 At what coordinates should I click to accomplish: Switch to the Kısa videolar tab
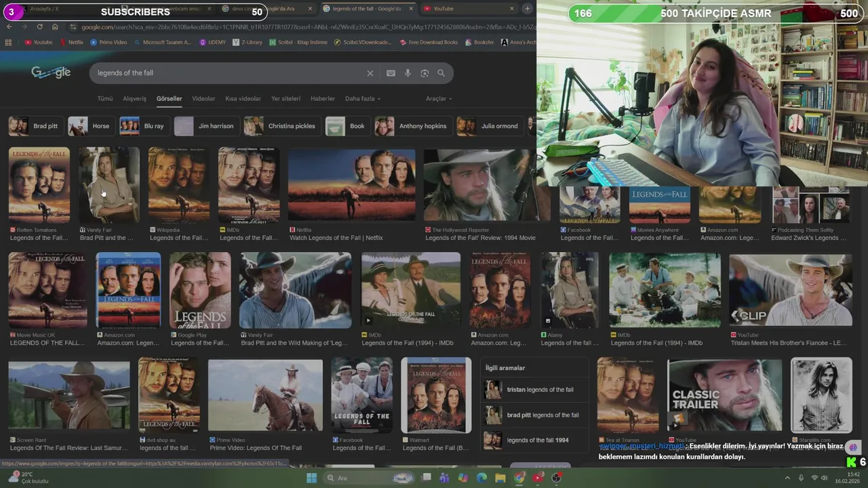[x=243, y=99]
